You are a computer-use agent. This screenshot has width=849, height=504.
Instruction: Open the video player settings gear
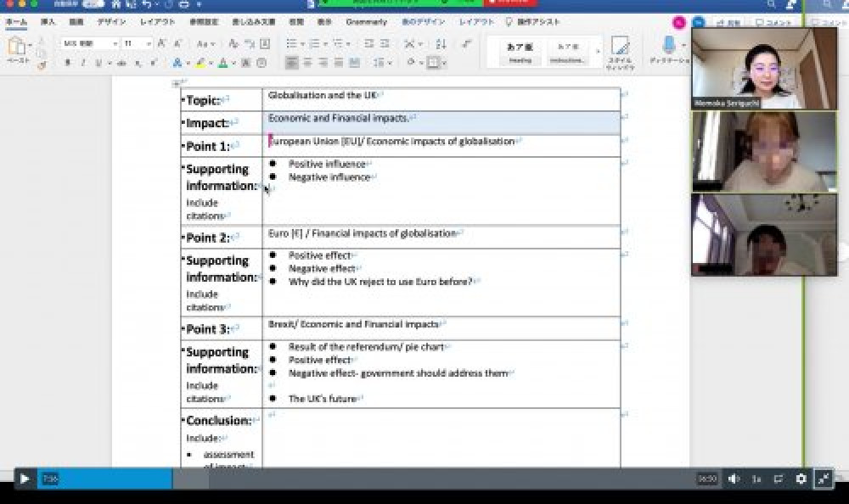click(x=800, y=479)
